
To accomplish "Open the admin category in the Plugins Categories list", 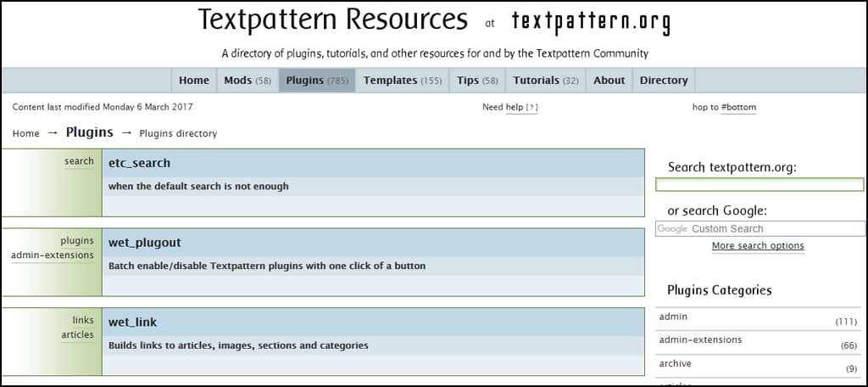I will [x=673, y=317].
